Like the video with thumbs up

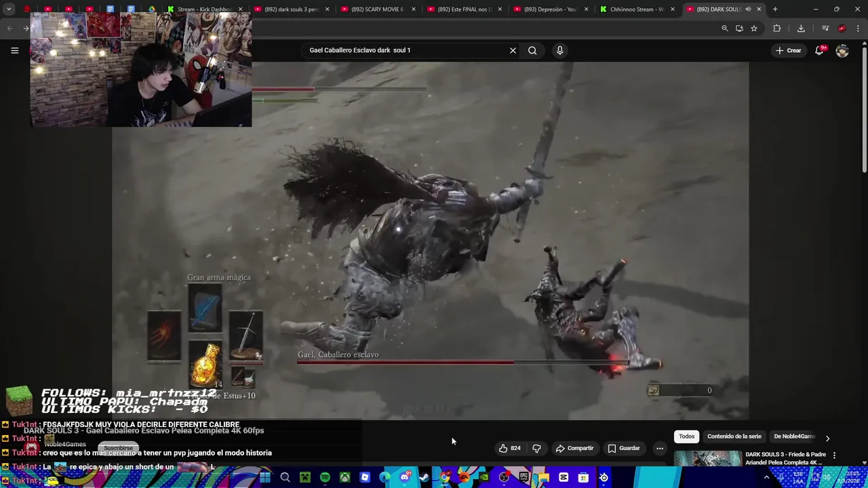[x=509, y=448]
